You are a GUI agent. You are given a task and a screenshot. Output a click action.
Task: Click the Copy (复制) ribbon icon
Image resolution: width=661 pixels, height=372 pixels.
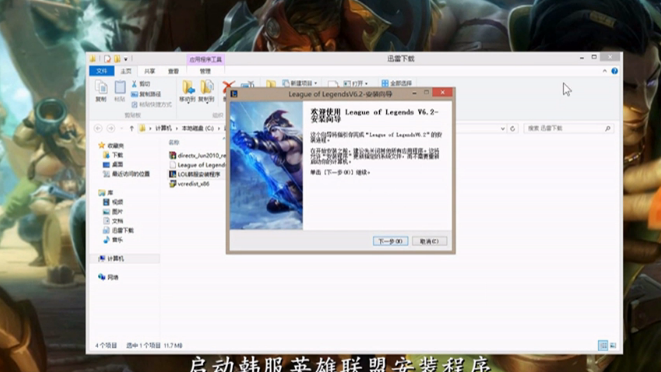pos(101,91)
